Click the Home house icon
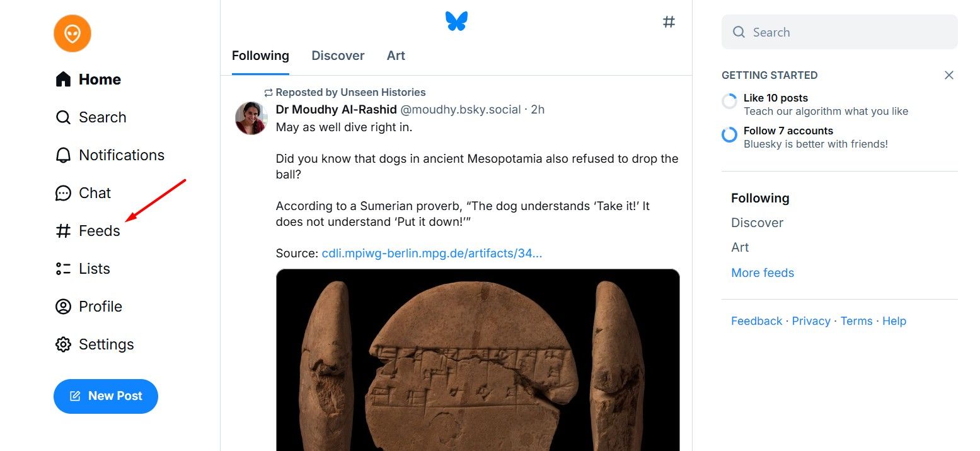Image resolution: width=980 pixels, height=451 pixels. coord(63,79)
